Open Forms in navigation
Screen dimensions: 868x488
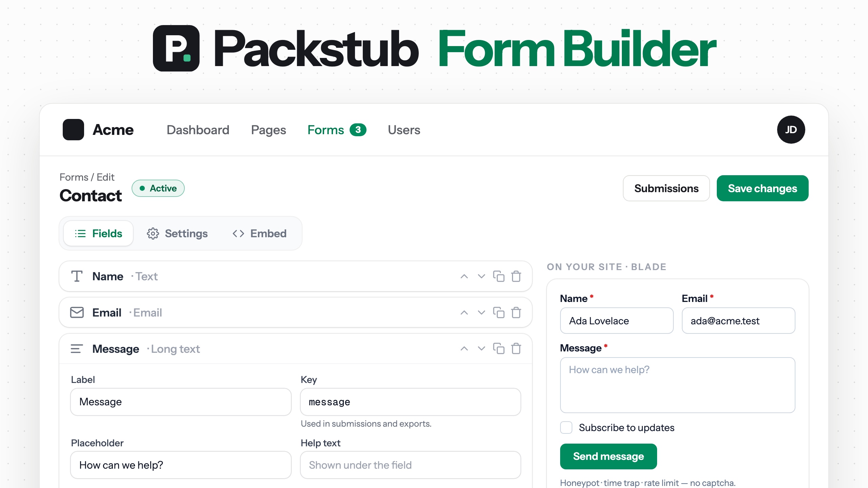click(x=326, y=130)
